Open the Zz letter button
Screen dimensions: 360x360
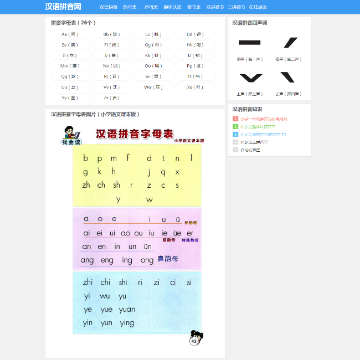[x=112, y=98]
